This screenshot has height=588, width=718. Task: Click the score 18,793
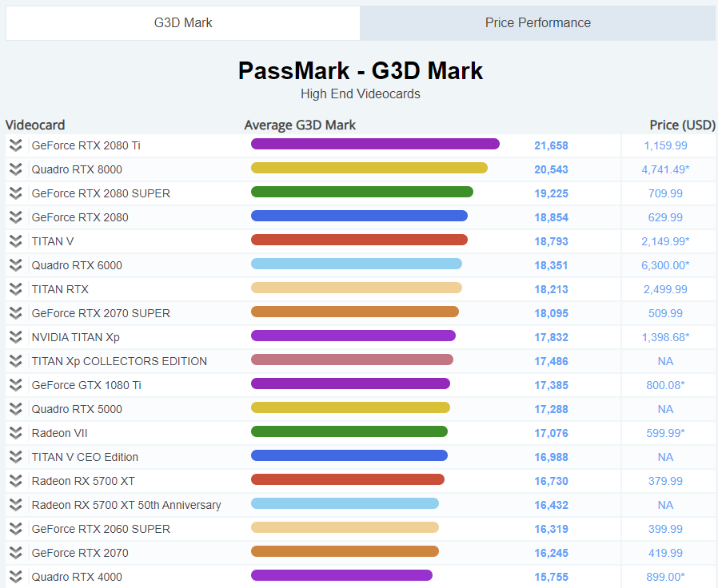pyautogui.click(x=551, y=241)
